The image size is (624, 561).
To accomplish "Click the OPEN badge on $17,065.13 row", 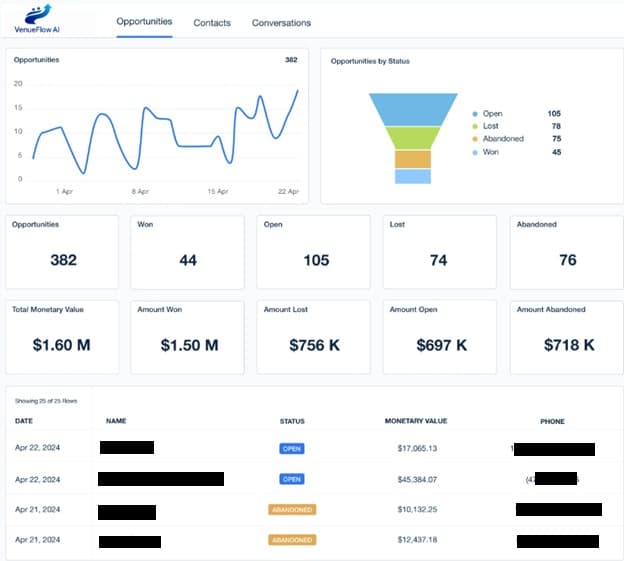I will pos(292,449).
